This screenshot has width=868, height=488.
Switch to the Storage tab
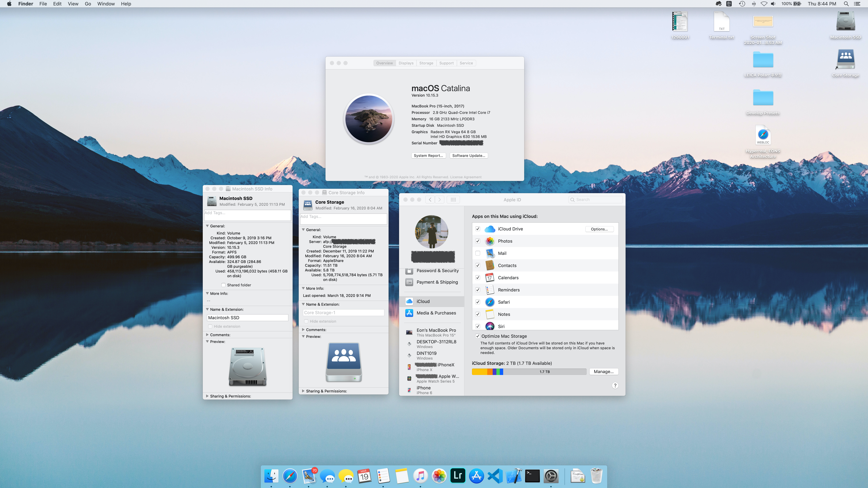426,63
